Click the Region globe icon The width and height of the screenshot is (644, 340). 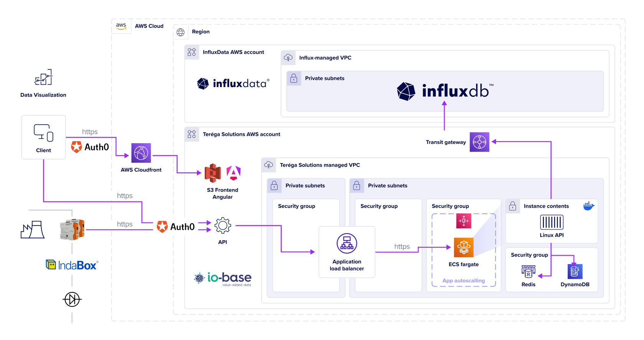pyautogui.click(x=181, y=32)
